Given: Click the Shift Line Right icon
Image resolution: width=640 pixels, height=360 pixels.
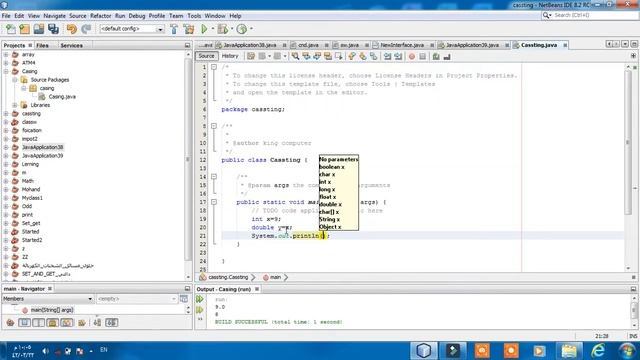Looking at the screenshot, I should (x=398, y=56).
